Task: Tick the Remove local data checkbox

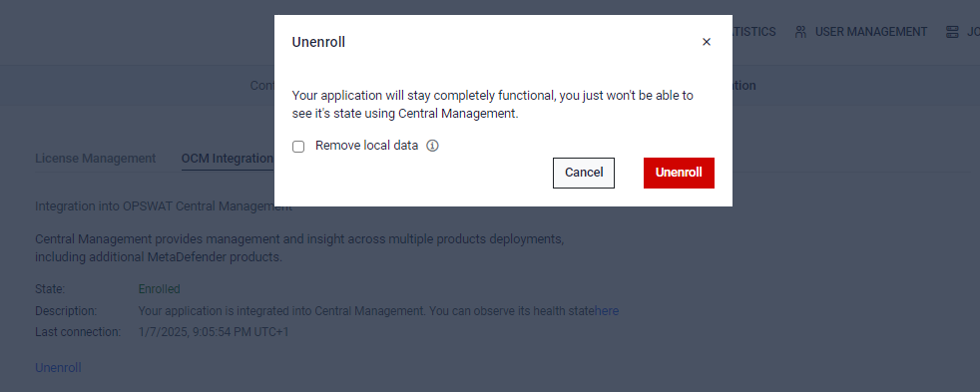Action: [298, 147]
